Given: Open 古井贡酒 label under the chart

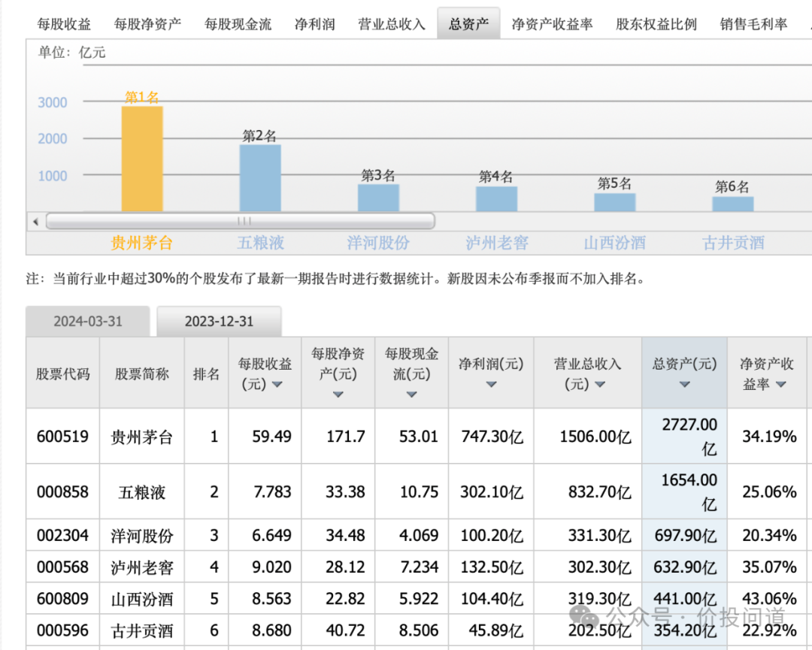Looking at the screenshot, I should coord(733,243).
